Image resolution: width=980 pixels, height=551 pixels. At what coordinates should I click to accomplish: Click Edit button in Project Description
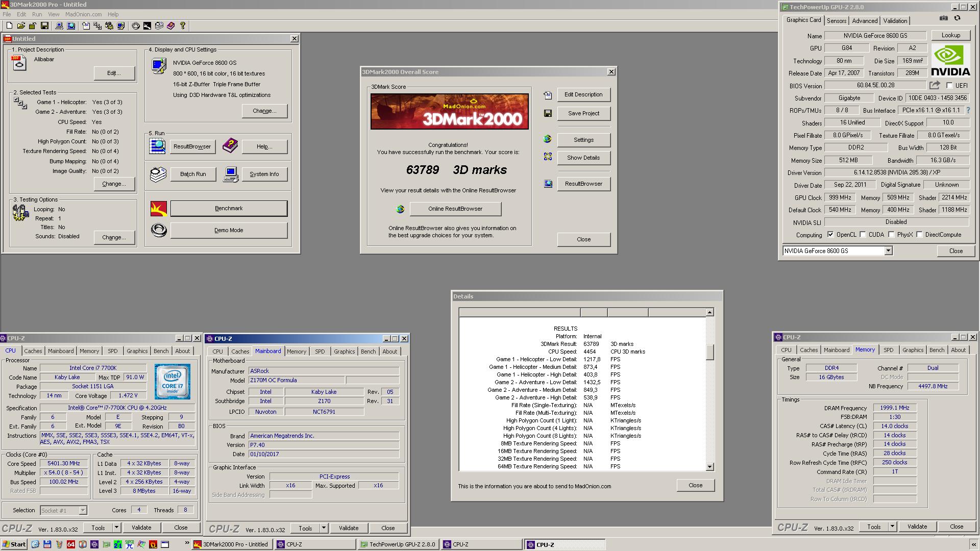coord(114,73)
